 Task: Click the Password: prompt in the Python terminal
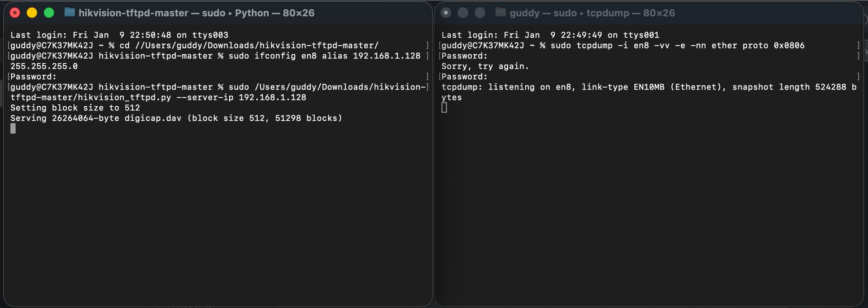tap(33, 76)
